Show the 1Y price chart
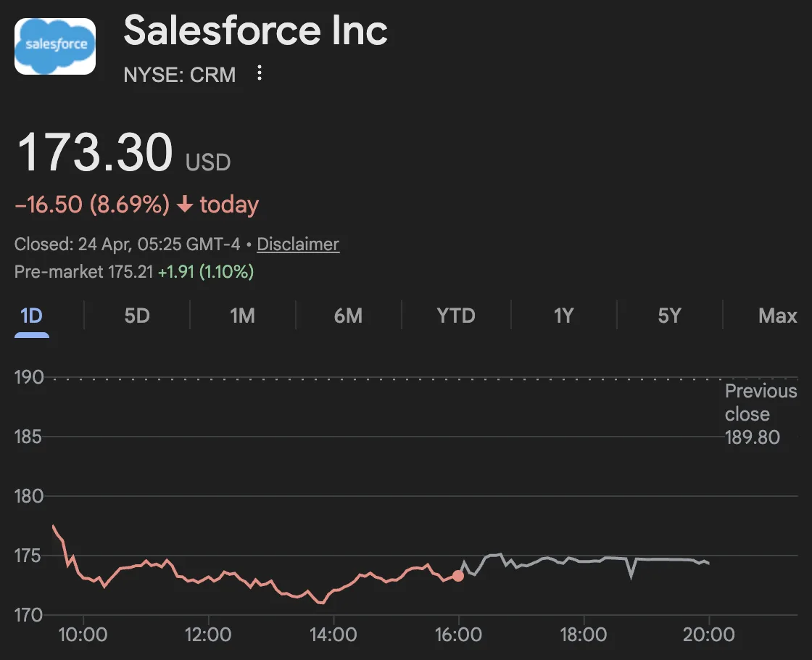Image resolution: width=812 pixels, height=660 pixels. click(563, 316)
